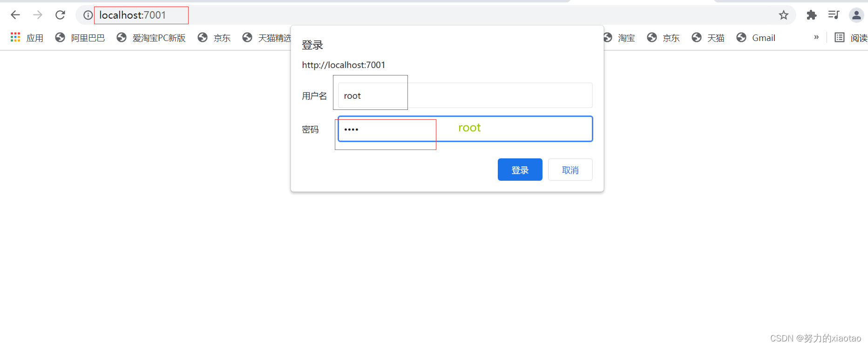Screen dimensions: 868x347
Task: Click the 取消 cancel button
Action: 570,170
